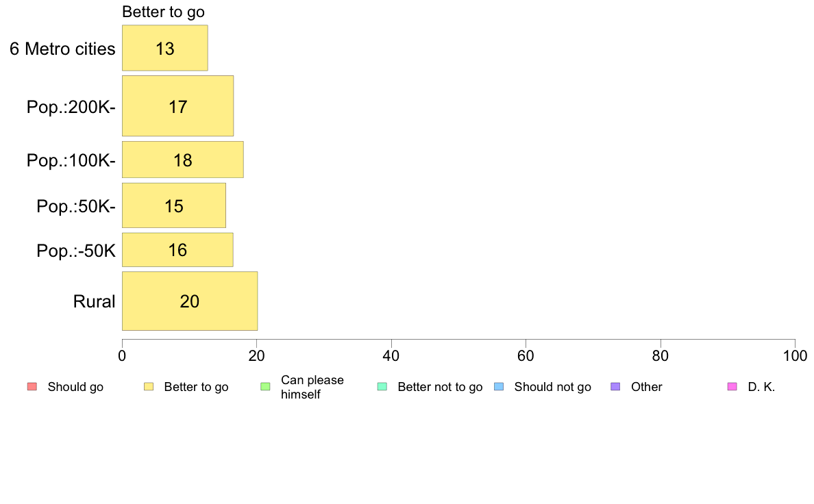Click the Should not go legend text
The width and height of the screenshot is (814, 504).
(553, 387)
